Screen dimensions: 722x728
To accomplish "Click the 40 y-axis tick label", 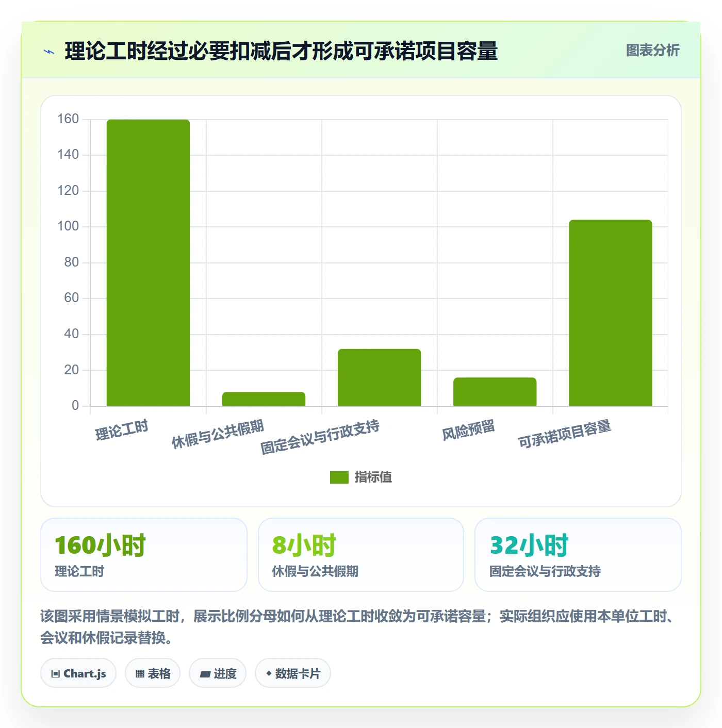I will (x=72, y=334).
